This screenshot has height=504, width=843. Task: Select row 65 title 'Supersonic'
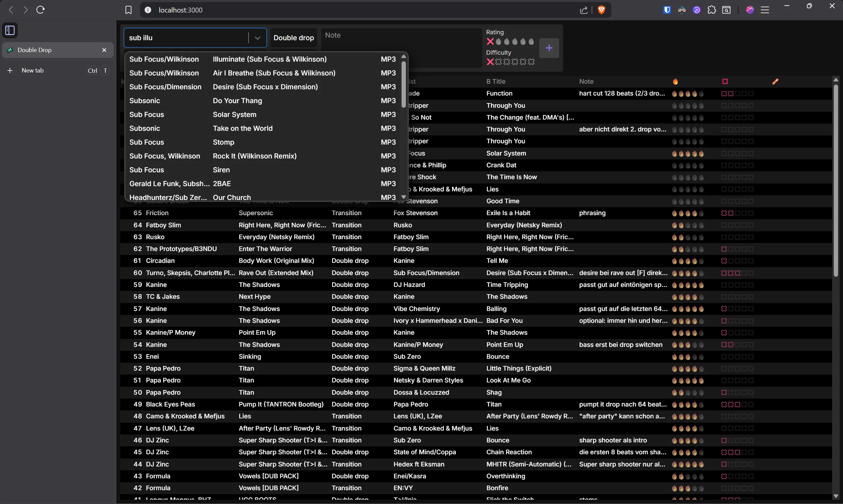point(256,213)
